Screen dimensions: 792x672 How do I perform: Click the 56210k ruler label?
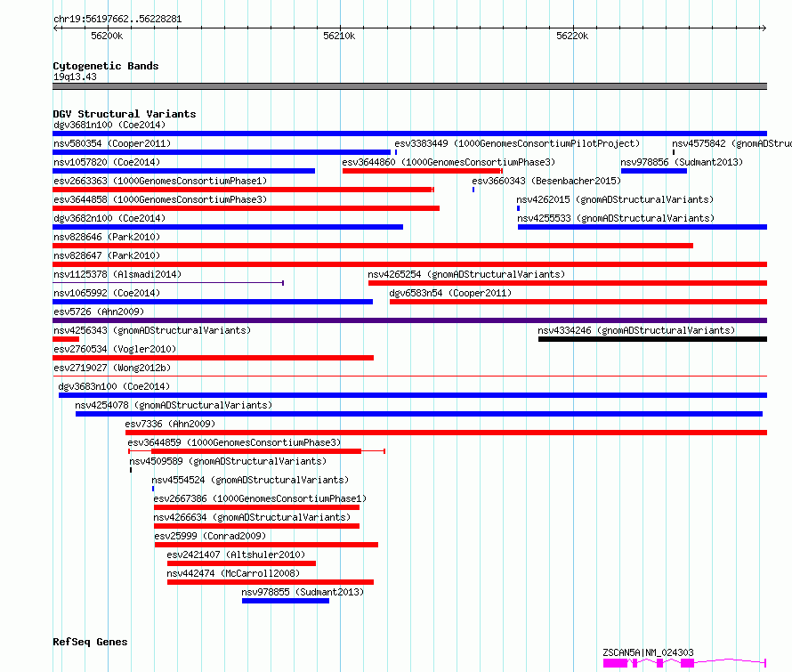339,36
